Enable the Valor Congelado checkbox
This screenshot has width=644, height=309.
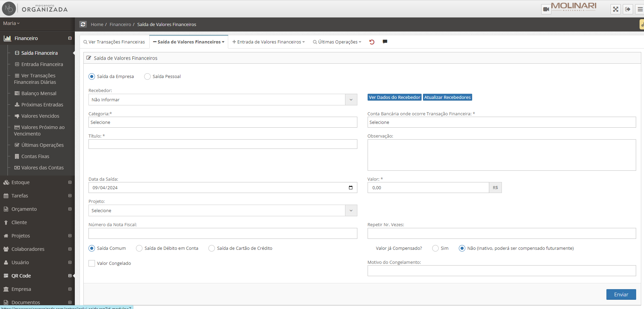[x=92, y=263]
